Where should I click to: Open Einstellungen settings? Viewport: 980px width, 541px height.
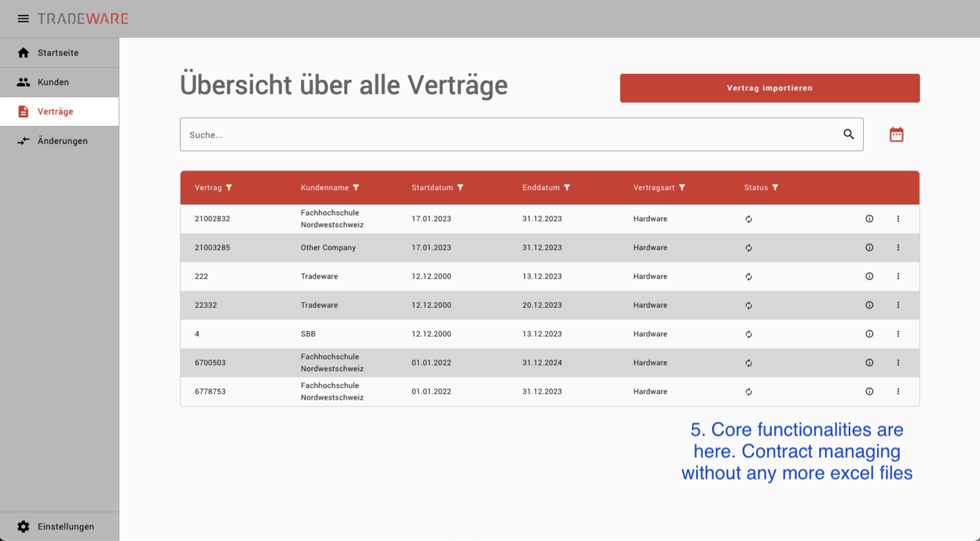pyautogui.click(x=60, y=527)
